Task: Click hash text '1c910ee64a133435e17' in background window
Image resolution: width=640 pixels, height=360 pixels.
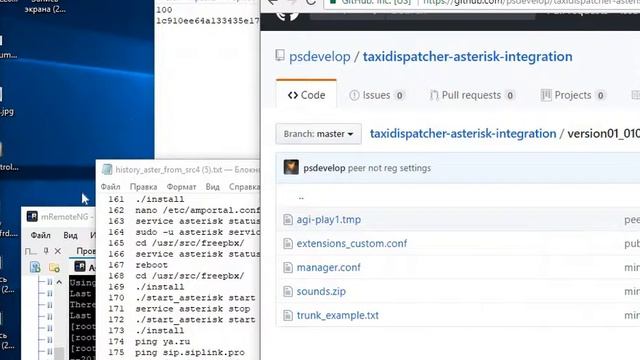Action: [208, 21]
